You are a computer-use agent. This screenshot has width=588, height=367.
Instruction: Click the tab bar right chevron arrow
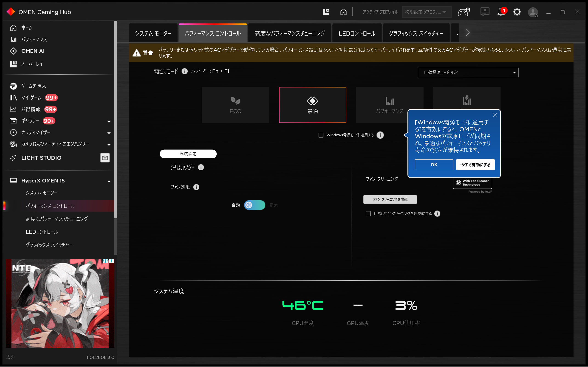468,33
